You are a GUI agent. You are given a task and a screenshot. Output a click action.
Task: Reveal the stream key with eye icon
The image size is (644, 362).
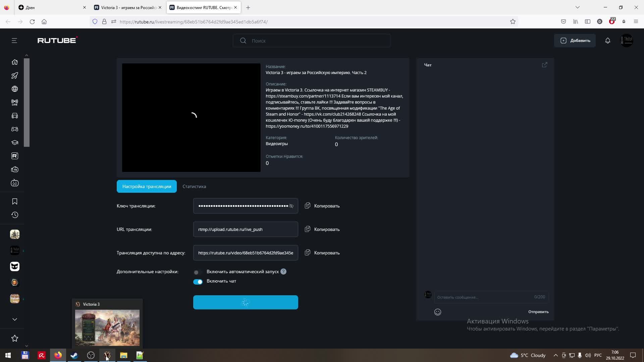pyautogui.click(x=291, y=206)
